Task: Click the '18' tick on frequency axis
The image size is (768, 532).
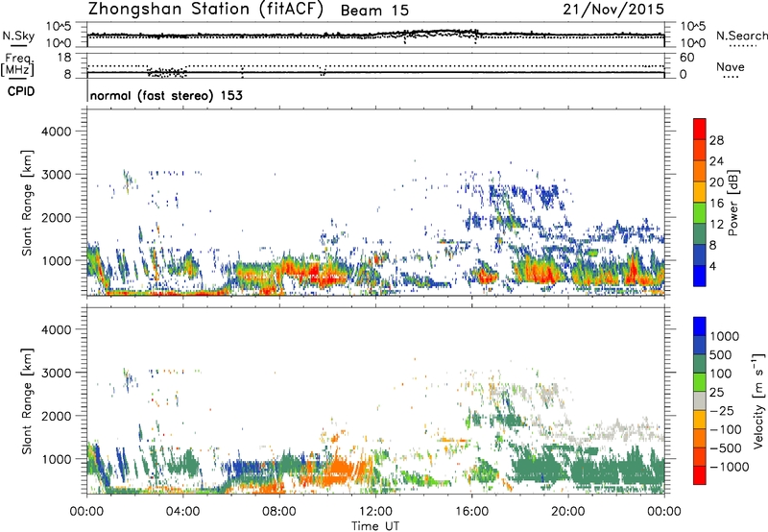Action: (63, 58)
